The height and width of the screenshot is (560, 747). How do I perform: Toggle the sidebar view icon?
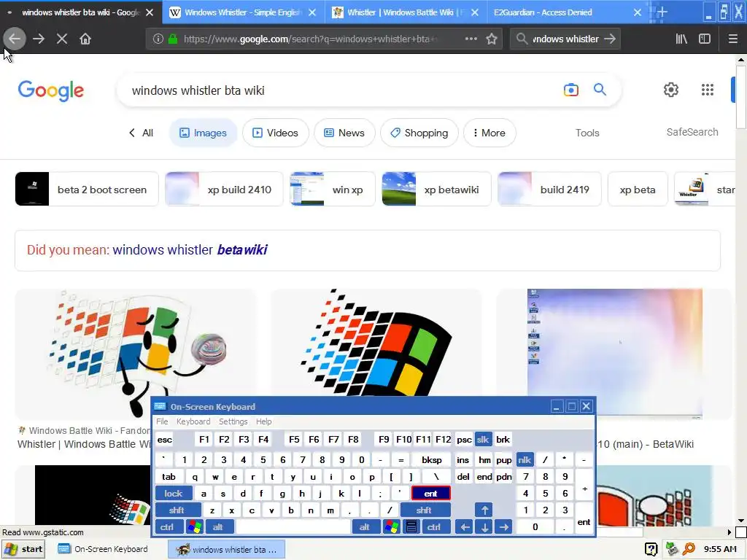[705, 39]
